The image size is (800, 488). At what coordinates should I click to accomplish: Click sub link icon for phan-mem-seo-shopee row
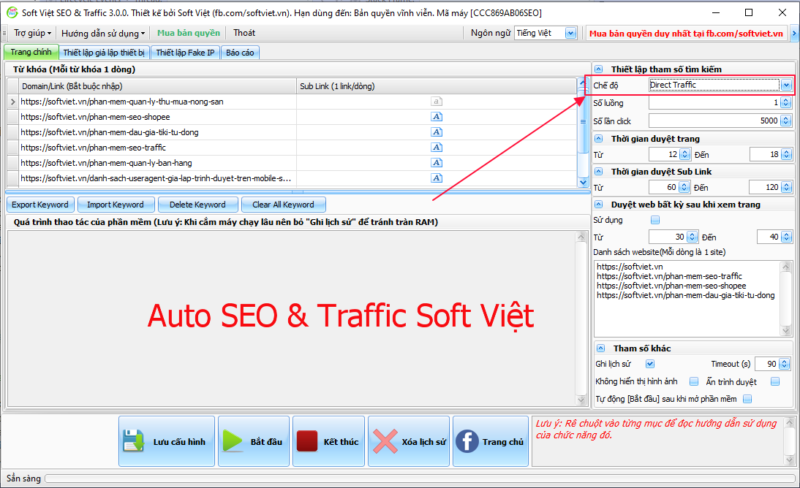point(436,117)
